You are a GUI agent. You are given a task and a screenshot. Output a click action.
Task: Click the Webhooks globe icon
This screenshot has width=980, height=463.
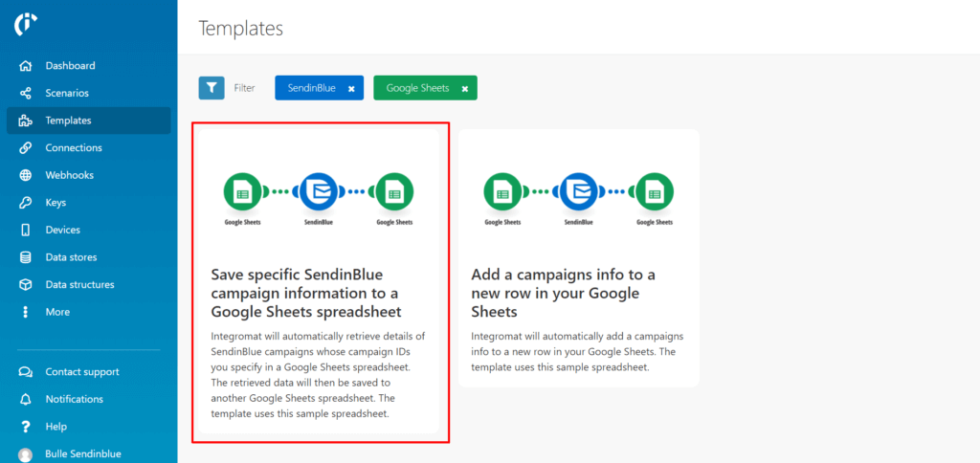[26, 176]
